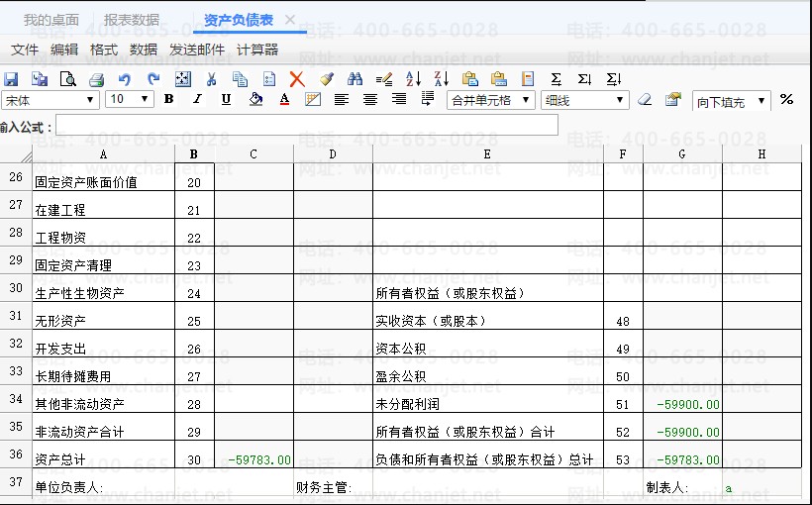Image resolution: width=812 pixels, height=505 pixels.
Task: Select row header 30
Action: pos(16,288)
